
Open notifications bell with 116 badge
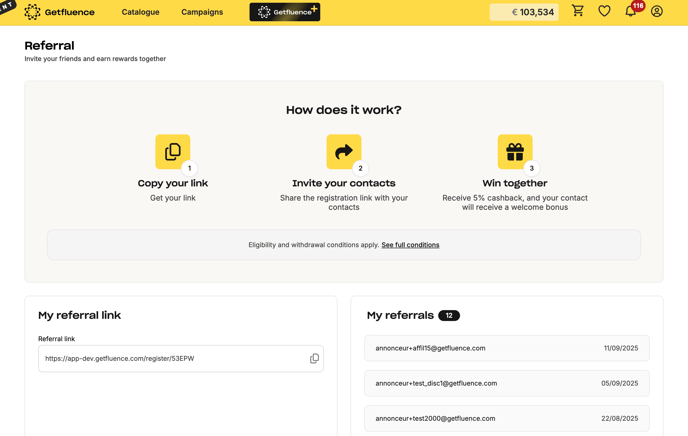(631, 12)
